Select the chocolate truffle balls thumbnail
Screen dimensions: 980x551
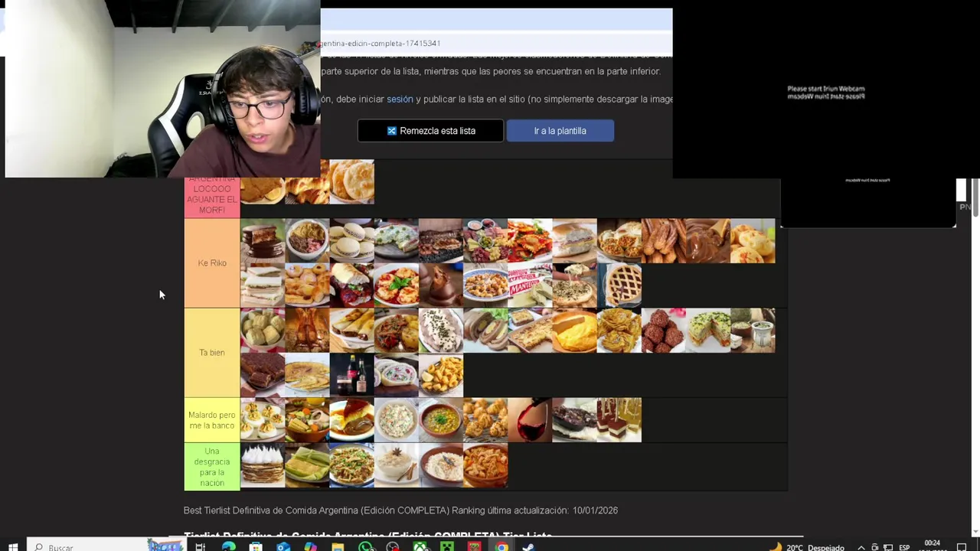tap(664, 331)
